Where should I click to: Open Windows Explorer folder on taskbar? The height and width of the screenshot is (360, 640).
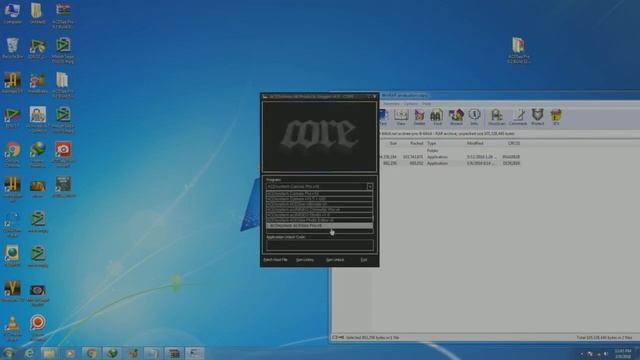(x=49, y=353)
